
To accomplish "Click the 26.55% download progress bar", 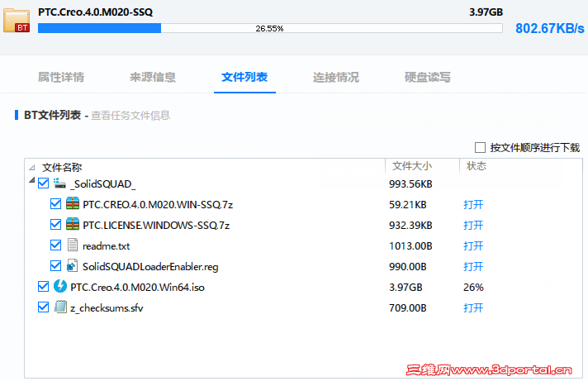I will pyautogui.click(x=270, y=28).
